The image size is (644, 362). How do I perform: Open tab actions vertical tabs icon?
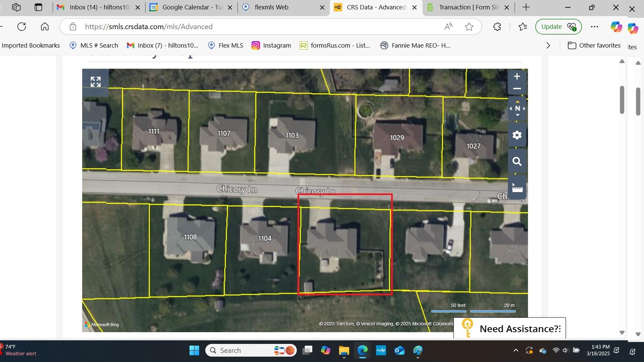coord(38,7)
